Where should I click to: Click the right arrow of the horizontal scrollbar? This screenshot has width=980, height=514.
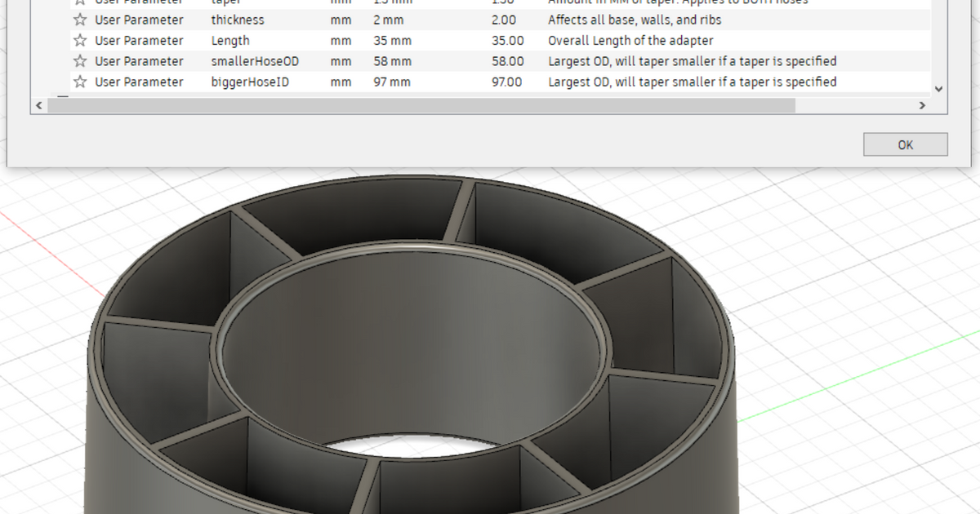[922, 105]
